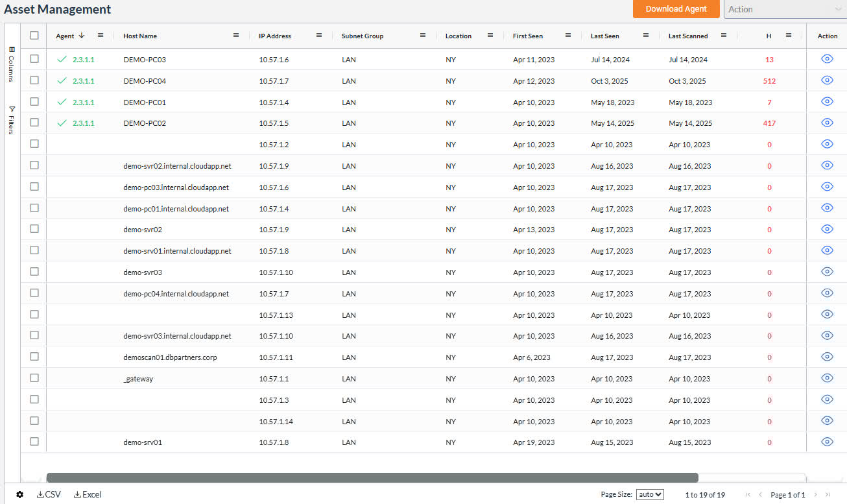
Task: View details of demo-svr02.internal.cloudapp.net via eye icon
Action: (827, 165)
